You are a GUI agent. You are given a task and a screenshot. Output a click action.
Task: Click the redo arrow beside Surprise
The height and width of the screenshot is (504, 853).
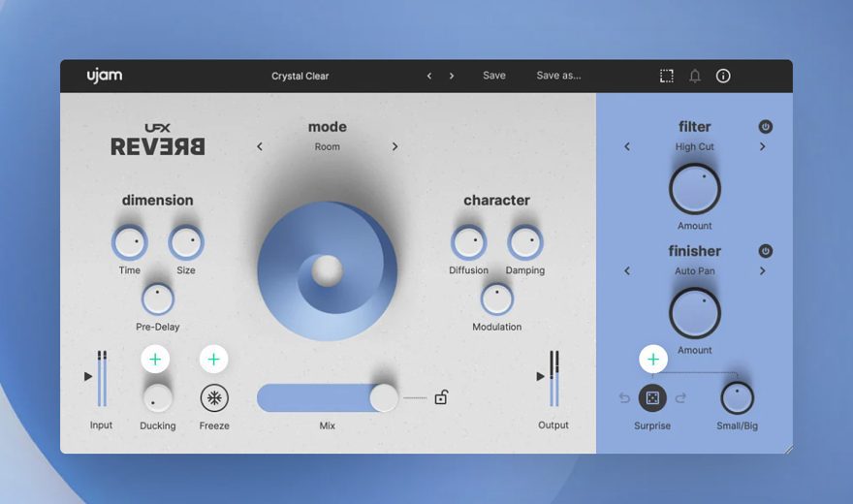[x=680, y=398]
